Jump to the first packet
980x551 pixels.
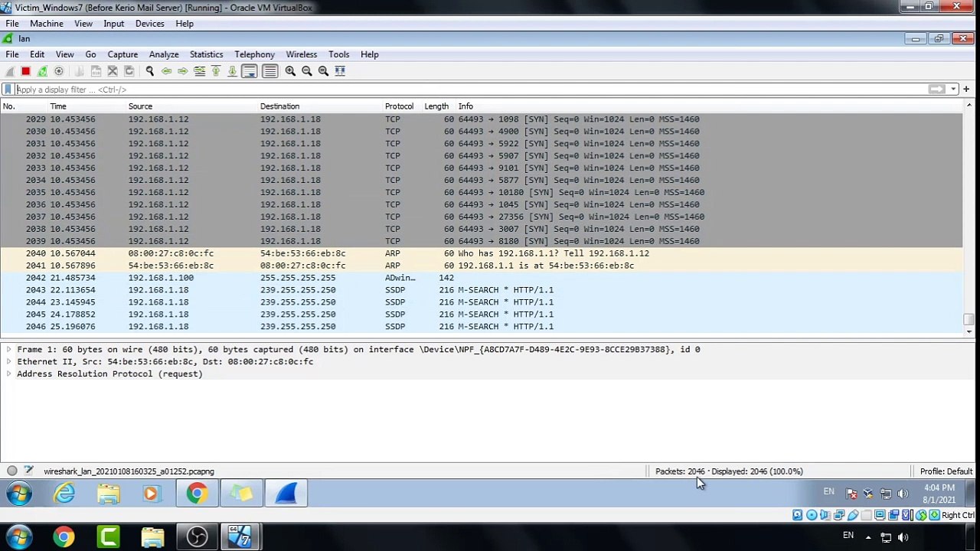pos(216,71)
